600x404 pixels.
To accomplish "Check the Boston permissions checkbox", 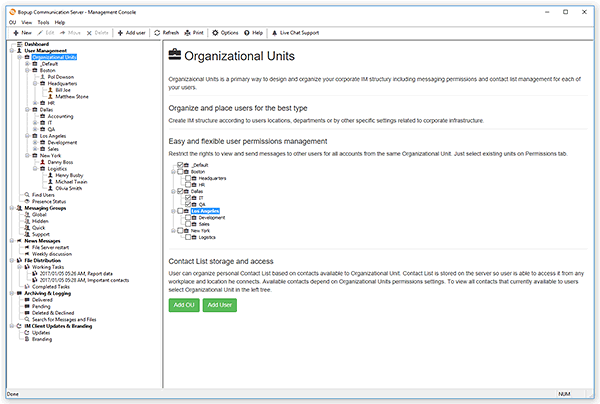I will [x=180, y=171].
